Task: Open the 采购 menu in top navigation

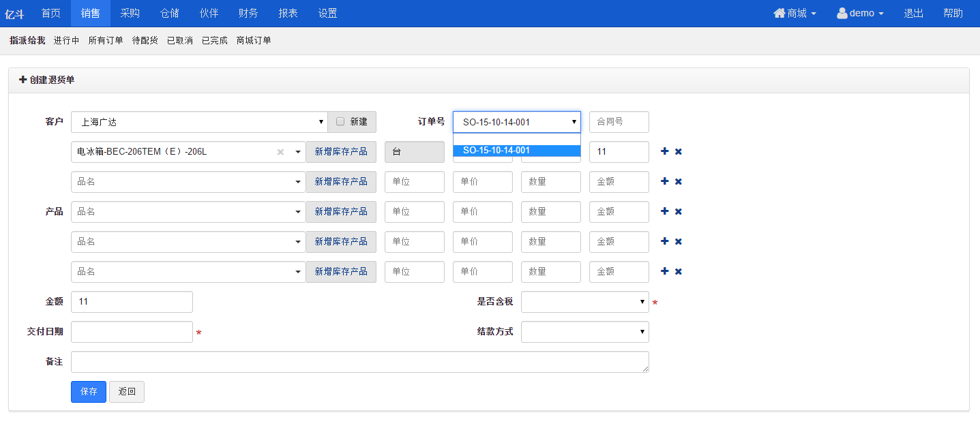Action: click(130, 13)
